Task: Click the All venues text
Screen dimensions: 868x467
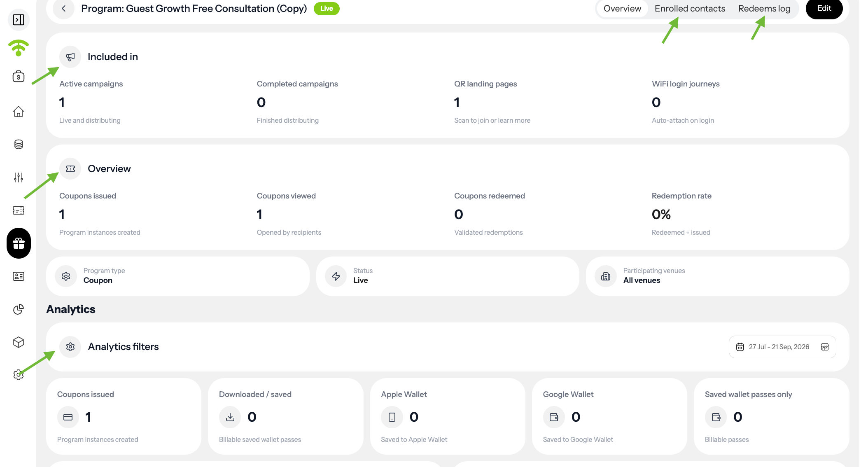Action: click(642, 280)
